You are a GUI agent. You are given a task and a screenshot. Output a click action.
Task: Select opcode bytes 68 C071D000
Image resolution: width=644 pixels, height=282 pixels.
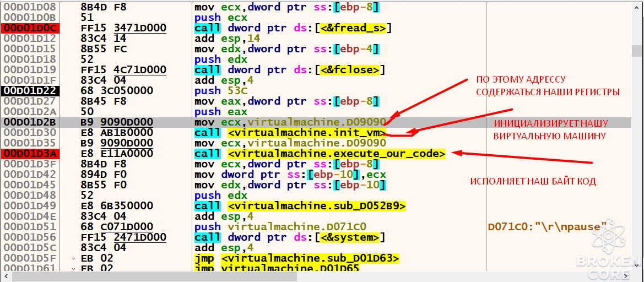tap(118, 226)
